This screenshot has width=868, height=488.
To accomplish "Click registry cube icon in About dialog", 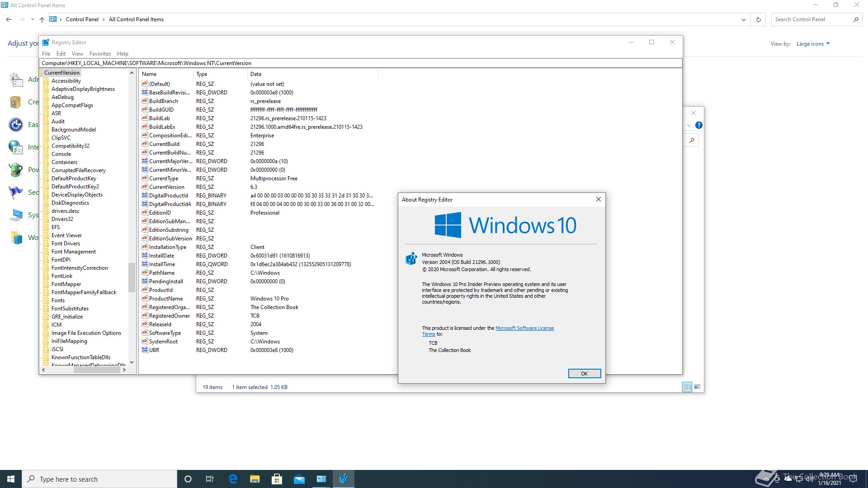I will (x=411, y=258).
